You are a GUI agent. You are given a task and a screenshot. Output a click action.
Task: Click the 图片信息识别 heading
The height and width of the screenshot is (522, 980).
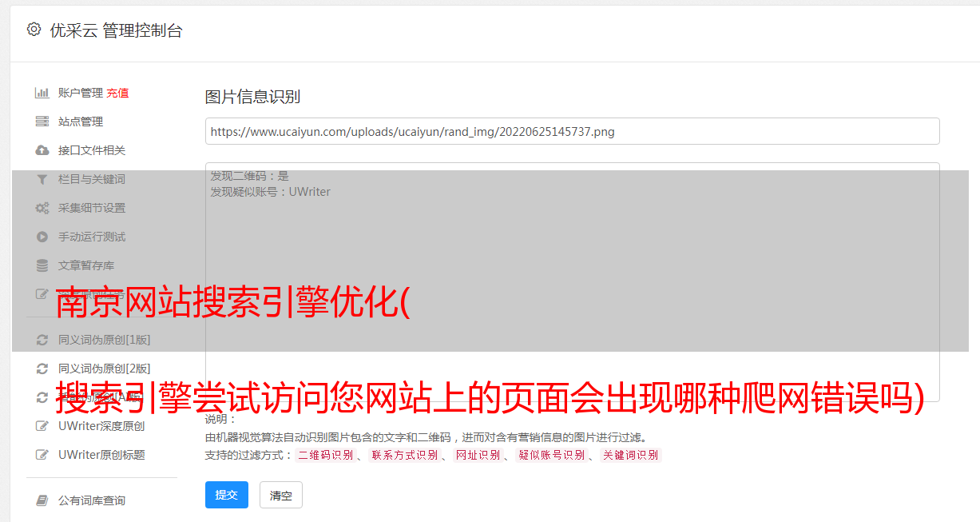click(252, 97)
